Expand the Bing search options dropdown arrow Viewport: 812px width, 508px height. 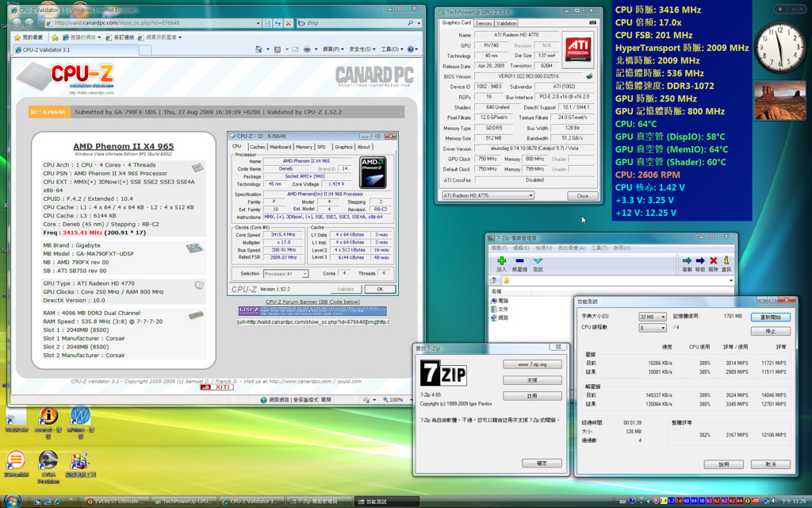(x=419, y=23)
